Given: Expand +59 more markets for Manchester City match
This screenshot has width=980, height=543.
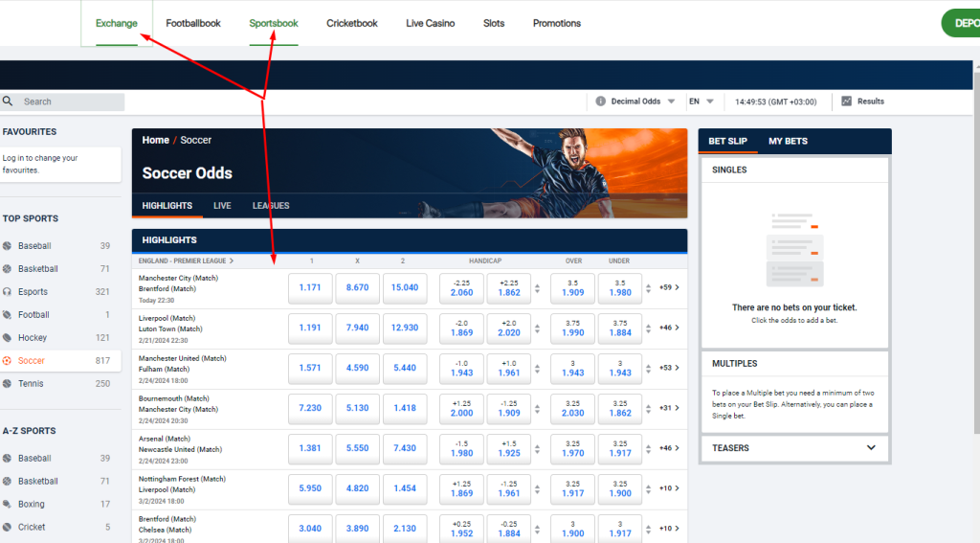Looking at the screenshot, I should point(669,287).
